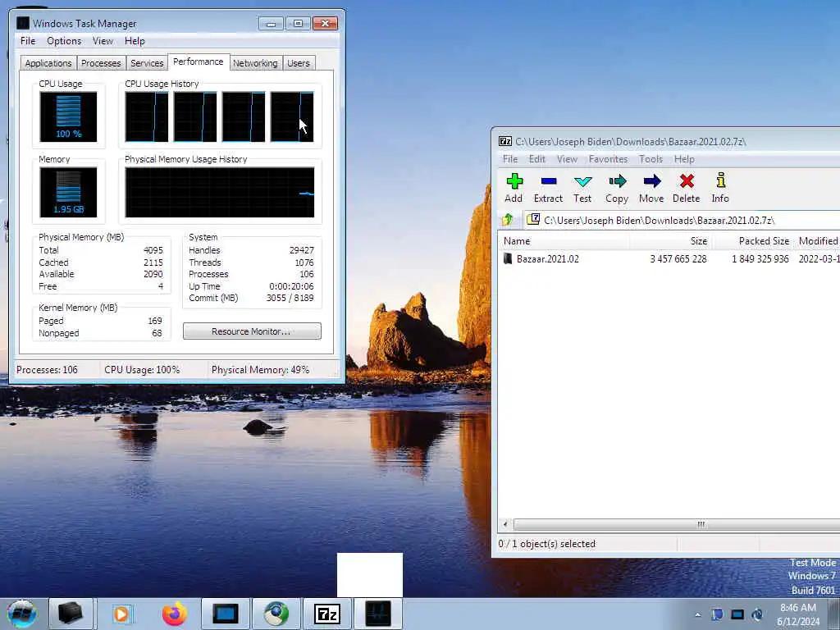Click the 7z archive icon in address bar
840x630 pixels.
point(533,220)
